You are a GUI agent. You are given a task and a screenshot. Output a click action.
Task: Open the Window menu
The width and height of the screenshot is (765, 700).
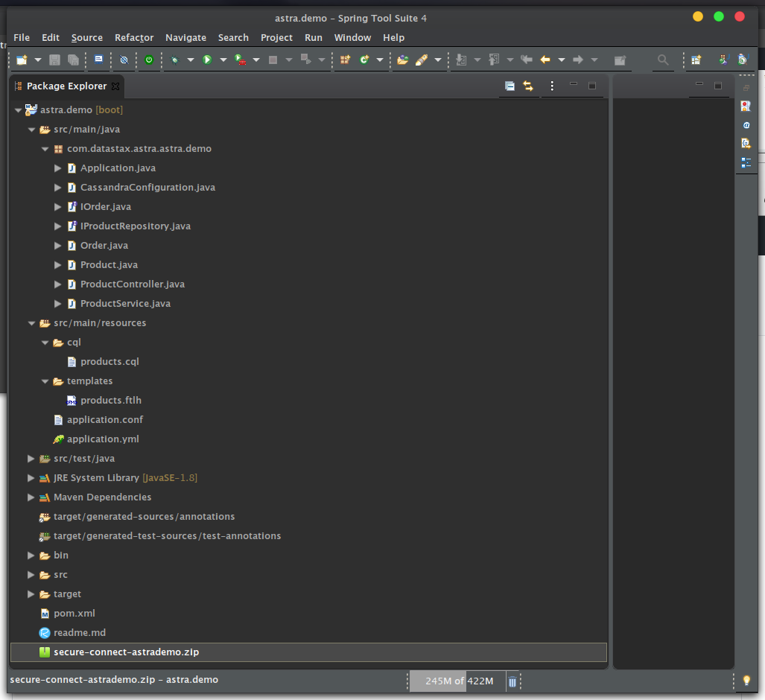tap(352, 37)
